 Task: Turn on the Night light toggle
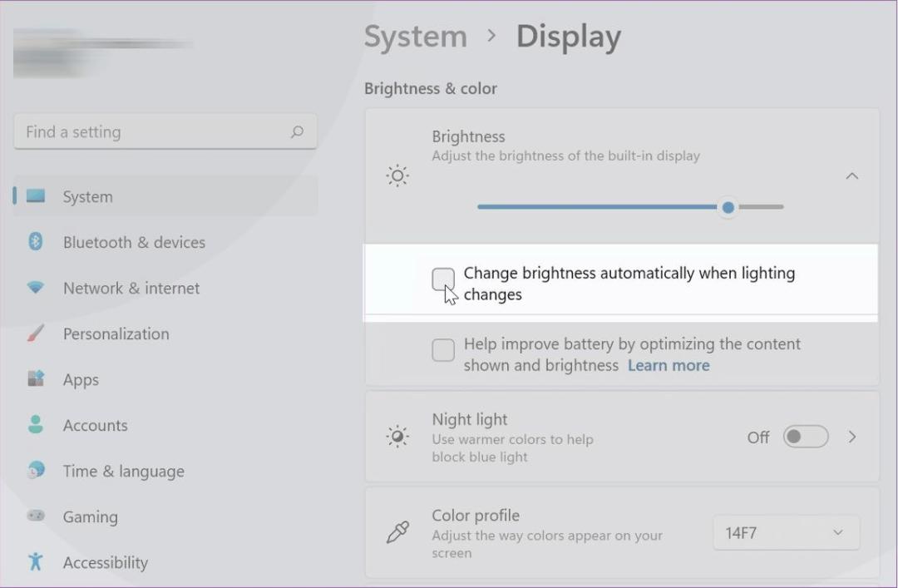coord(806,437)
